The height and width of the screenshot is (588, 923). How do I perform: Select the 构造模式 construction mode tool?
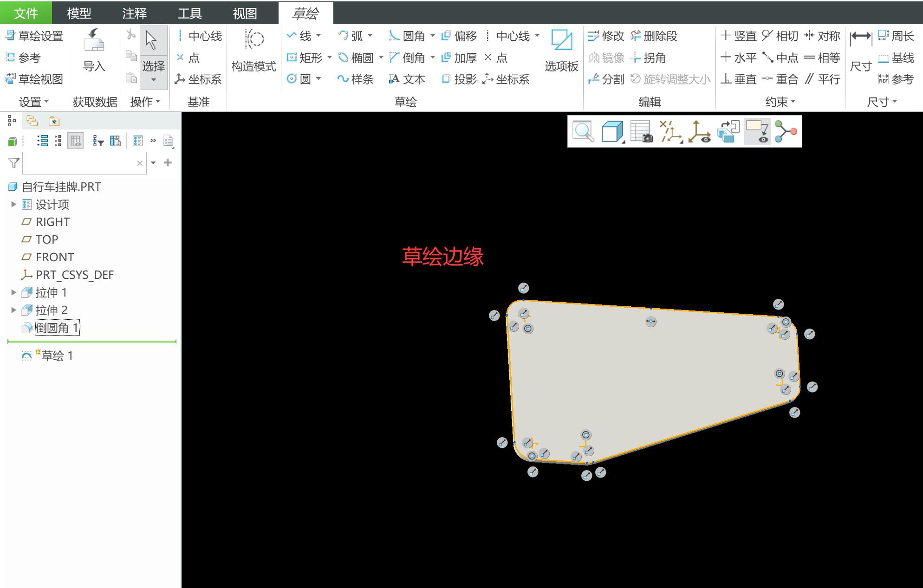pos(253,41)
